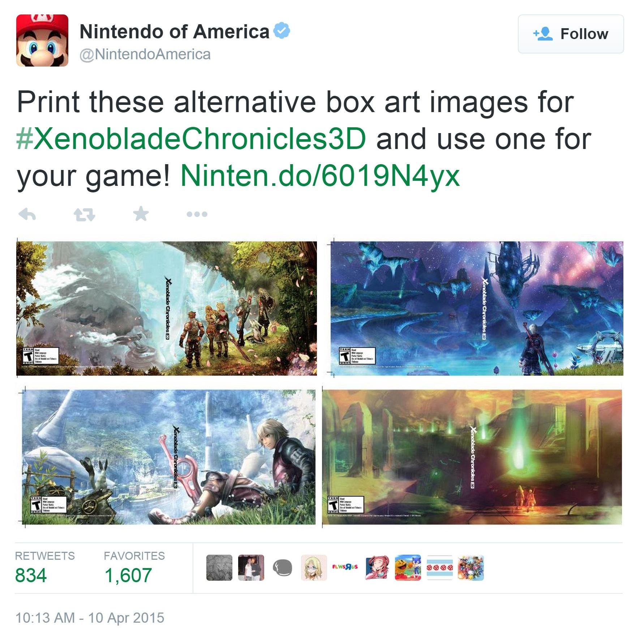Show the 834 retweets list
The image size is (644, 644).
pyautogui.click(x=45, y=567)
